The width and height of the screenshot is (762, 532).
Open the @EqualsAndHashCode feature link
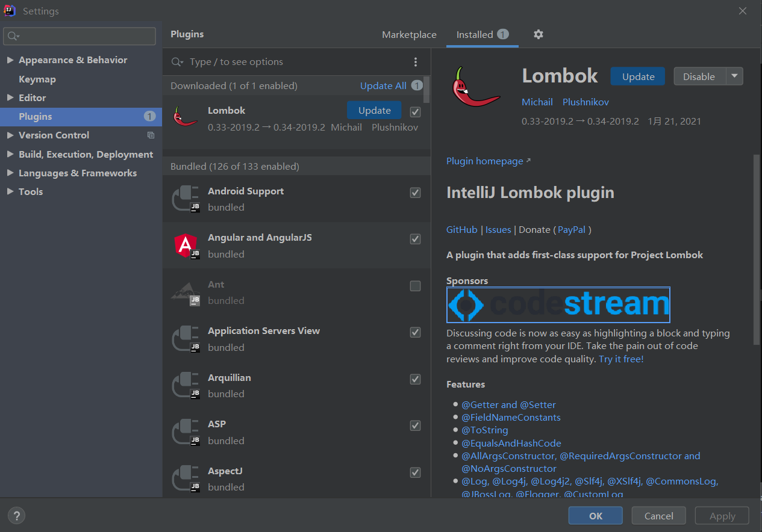[x=511, y=443]
